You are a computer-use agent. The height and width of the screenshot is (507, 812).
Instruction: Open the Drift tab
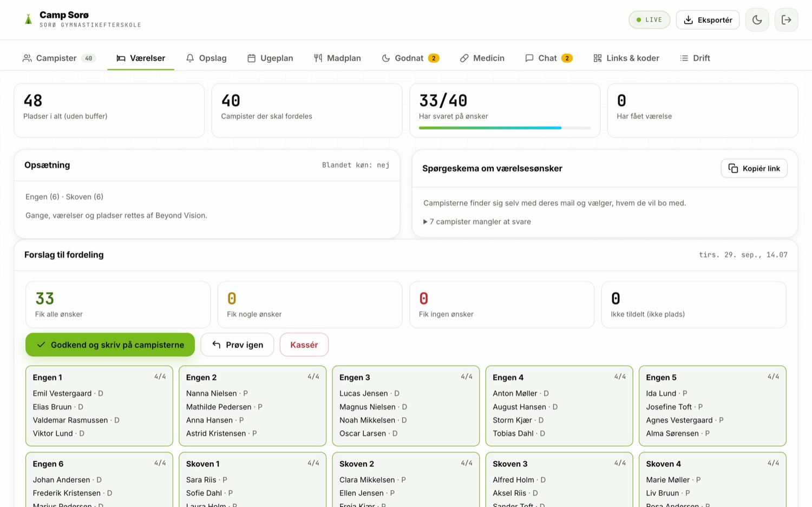(695, 58)
